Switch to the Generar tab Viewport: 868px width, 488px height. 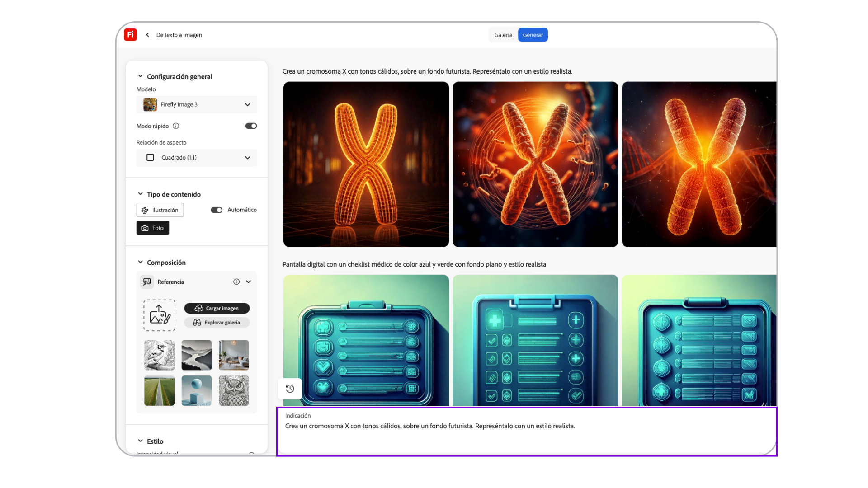533,35
